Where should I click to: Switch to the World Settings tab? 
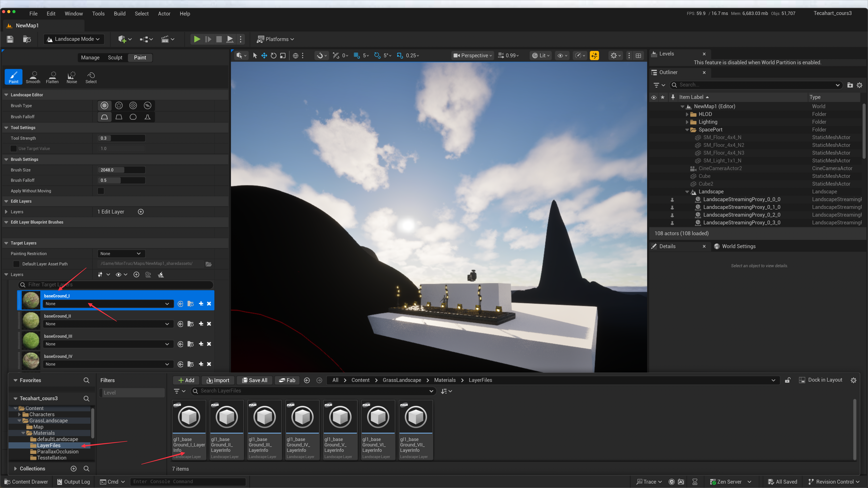click(735, 247)
